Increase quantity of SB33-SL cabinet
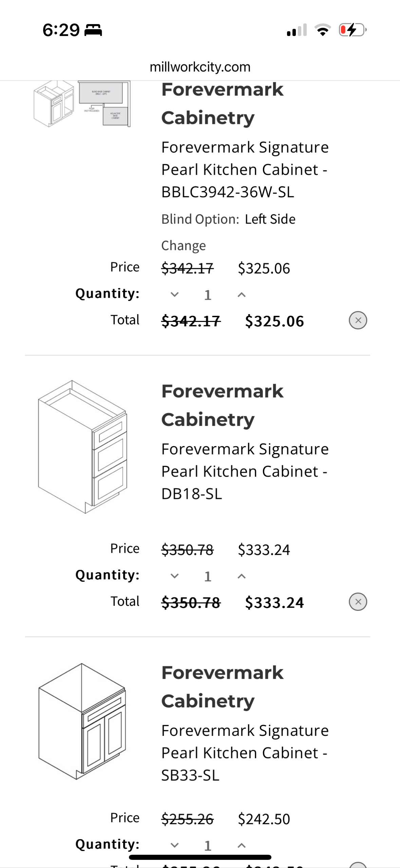The height and width of the screenshot is (868, 400). coord(241,845)
